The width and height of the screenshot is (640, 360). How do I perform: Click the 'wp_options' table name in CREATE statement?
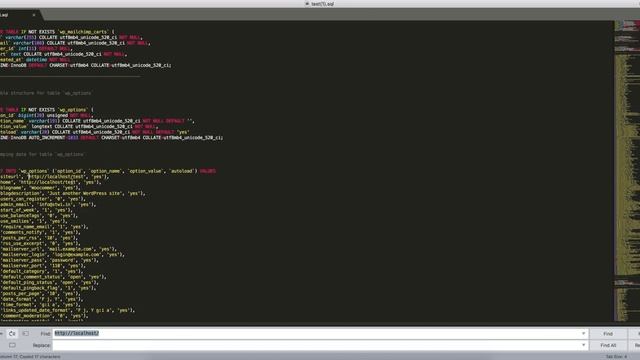(73, 110)
